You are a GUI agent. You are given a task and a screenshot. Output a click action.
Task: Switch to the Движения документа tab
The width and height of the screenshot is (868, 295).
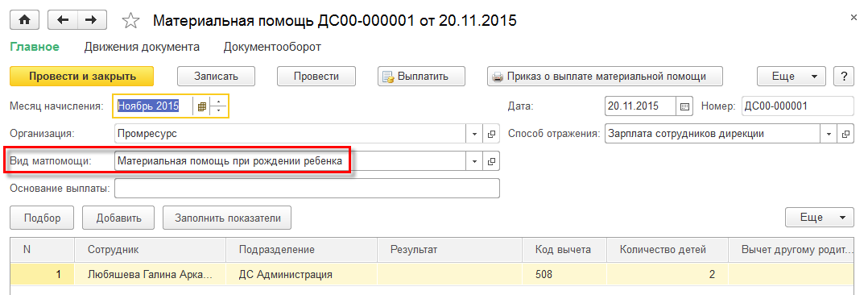[142, 47]
